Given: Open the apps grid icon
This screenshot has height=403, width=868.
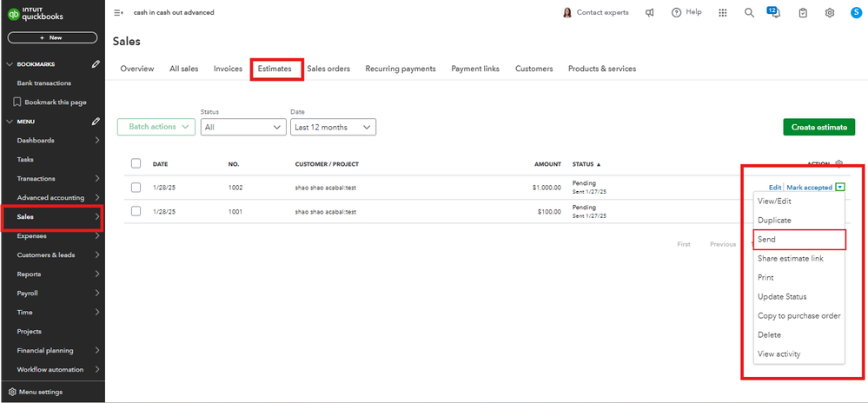Looking at the screenshot, I should [x=722, y=13].
